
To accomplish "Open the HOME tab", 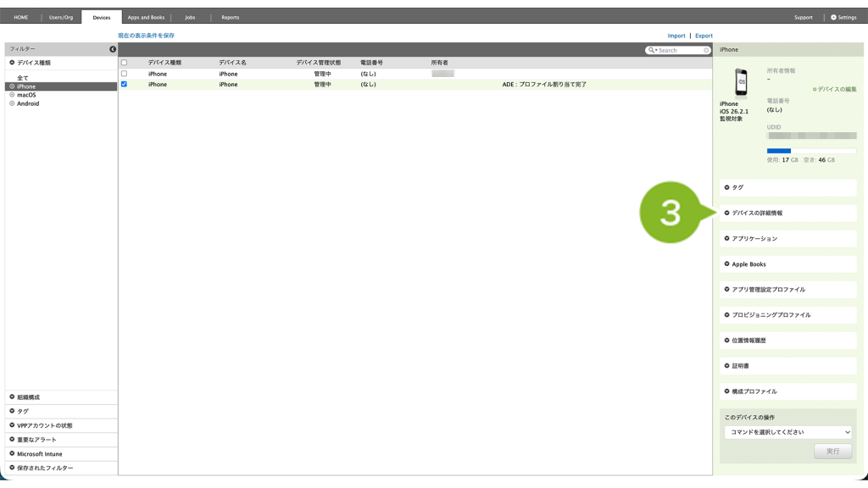I will point(21,17).
